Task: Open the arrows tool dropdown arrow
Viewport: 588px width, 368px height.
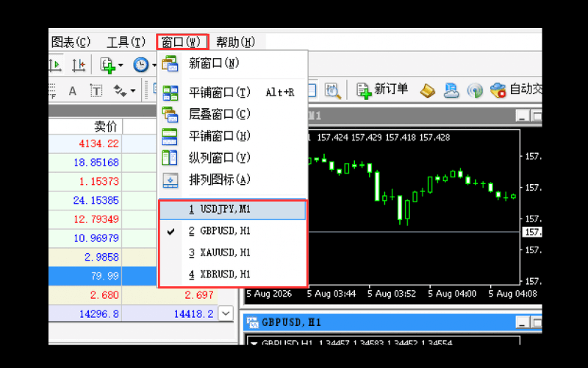Action: (133, 91)
